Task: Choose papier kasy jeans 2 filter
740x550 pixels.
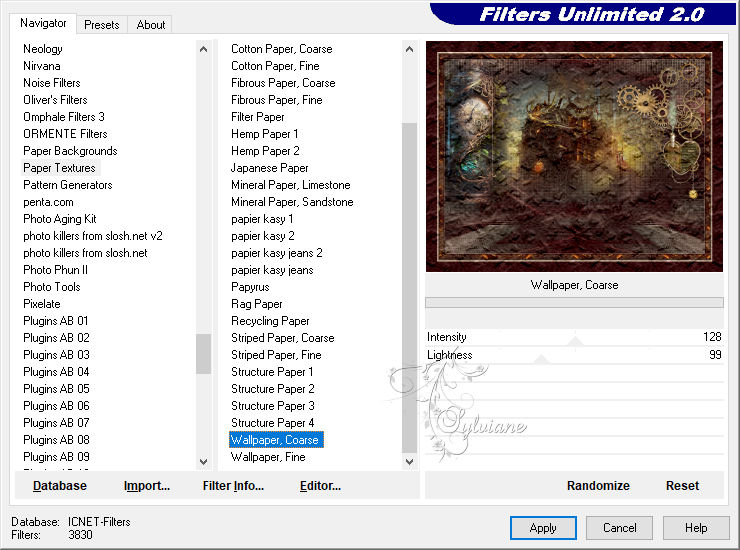Action: point(277,253)
